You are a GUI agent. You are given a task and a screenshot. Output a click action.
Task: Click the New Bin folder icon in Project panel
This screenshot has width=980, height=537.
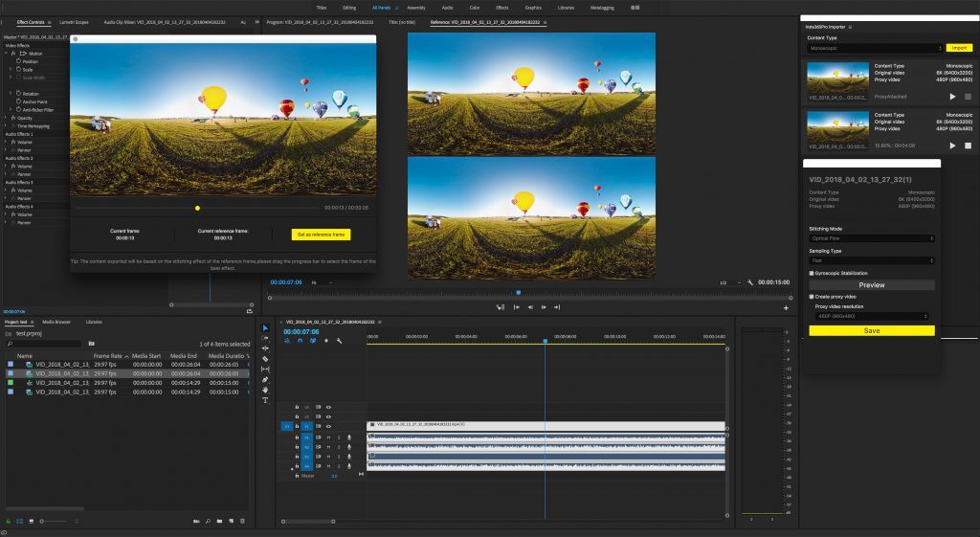219,521
